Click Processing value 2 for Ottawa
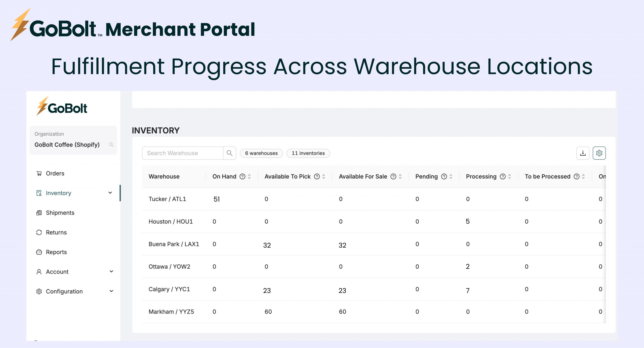The height and width of the screenshot is (348, 644). click(x=468, y=266)
